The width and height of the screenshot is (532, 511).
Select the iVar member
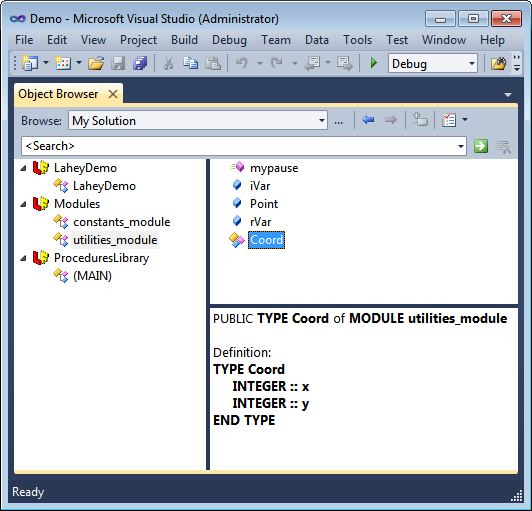click(x=260, y=186)
